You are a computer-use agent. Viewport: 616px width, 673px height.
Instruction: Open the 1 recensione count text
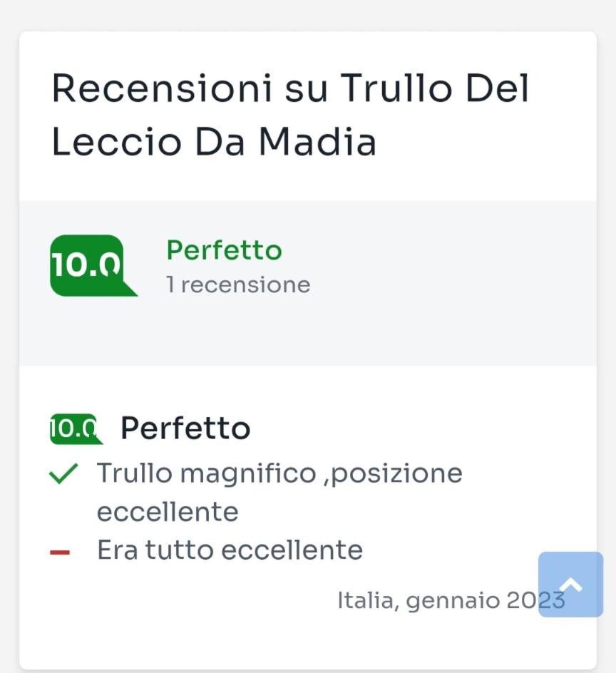238,284
